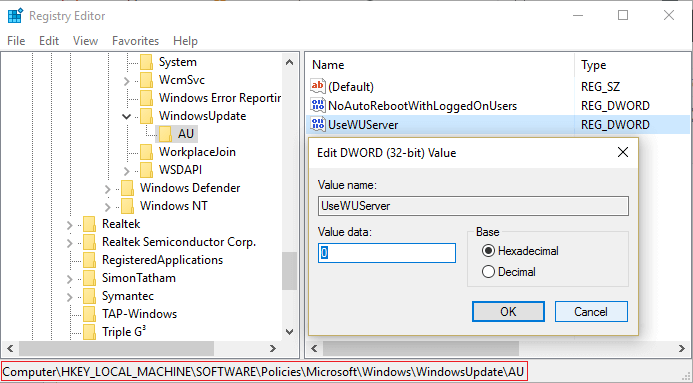Expand the Windows NT tree node
This screenshot has width=693, height=383.
point(107,207)
